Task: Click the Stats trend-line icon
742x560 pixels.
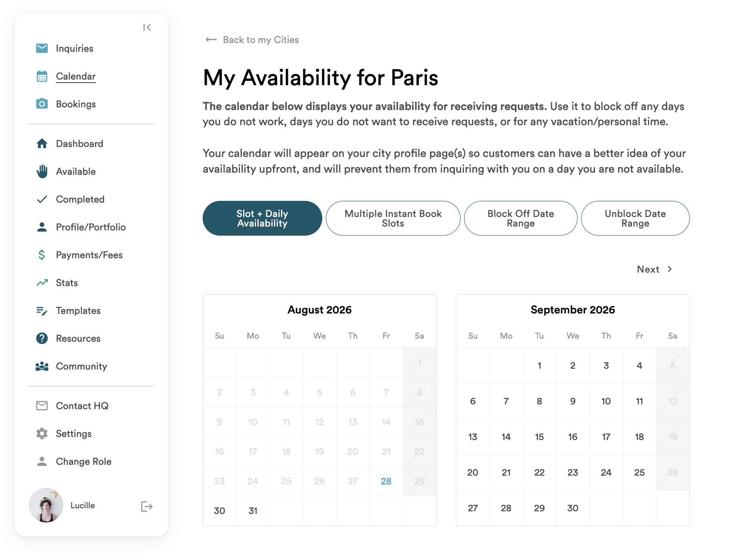Action: (42, 283)
